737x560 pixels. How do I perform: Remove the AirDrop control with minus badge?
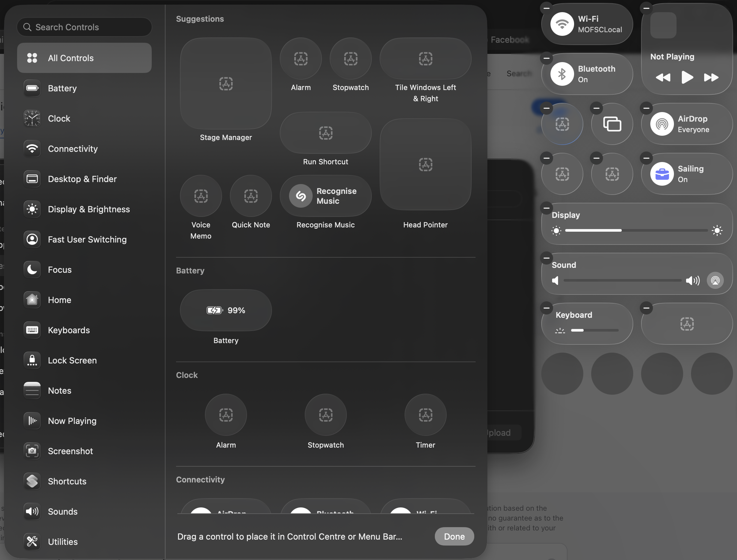coord(646,108)
